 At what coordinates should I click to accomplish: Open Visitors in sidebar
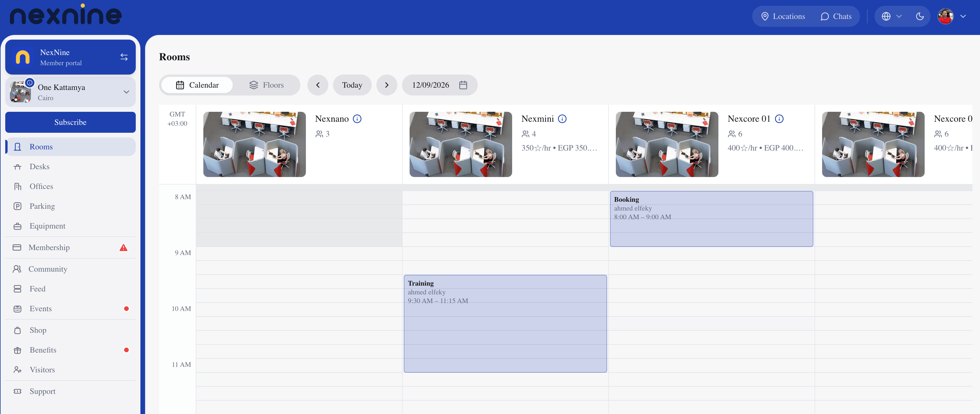70,370
